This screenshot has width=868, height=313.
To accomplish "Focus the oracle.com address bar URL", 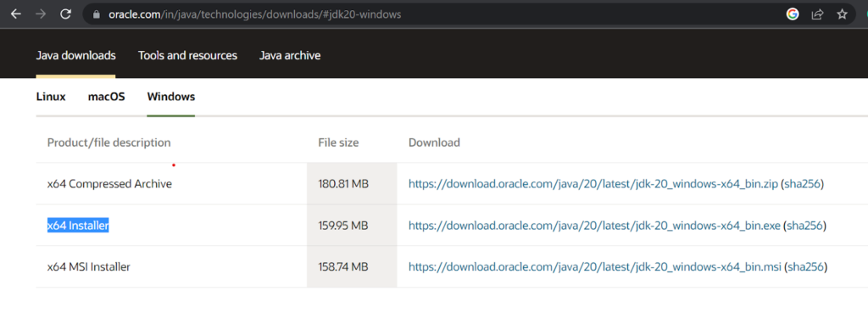I will click(x=254, y=15).
